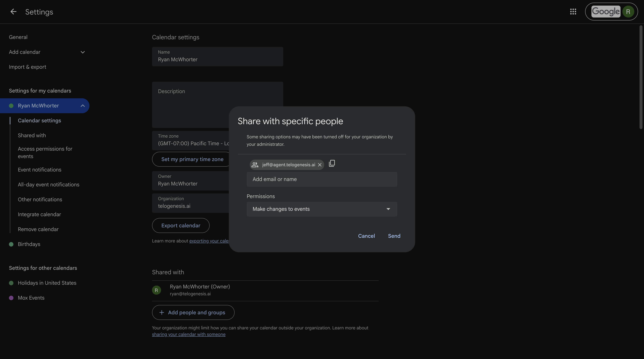Screen dimensions: 644x359
Task: Toggle visibility dot for Holidays in United States
Action: pyautogui.click(x=11, y=283)
